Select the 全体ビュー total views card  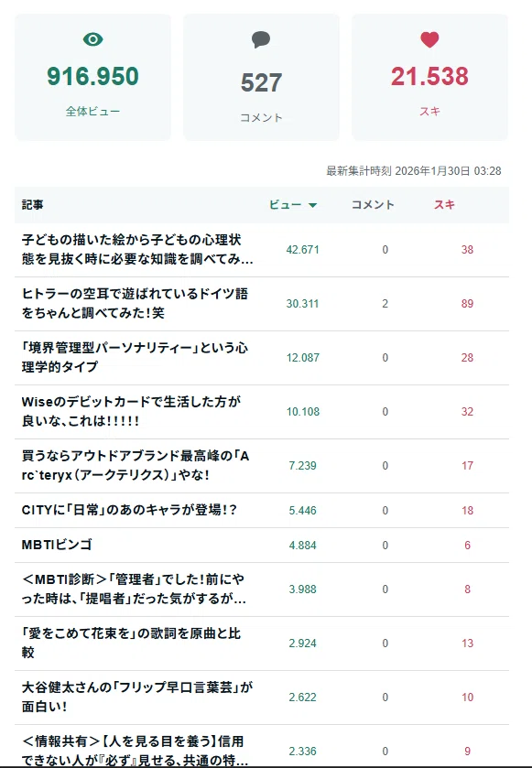[93, 78]
